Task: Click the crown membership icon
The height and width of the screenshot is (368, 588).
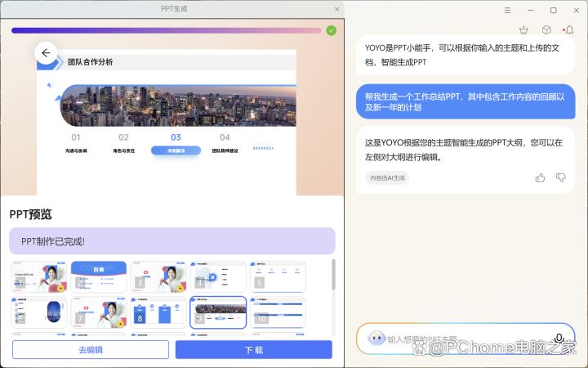Action: [x=523, y=30]
